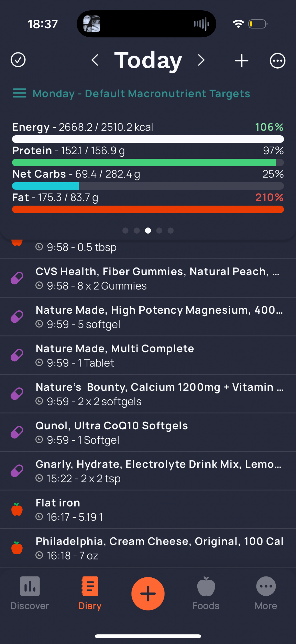Viewport: 296px width, 644px height.
Task: Open Philadelphia Cream Cheese diary entry
Action: point(148,548)
